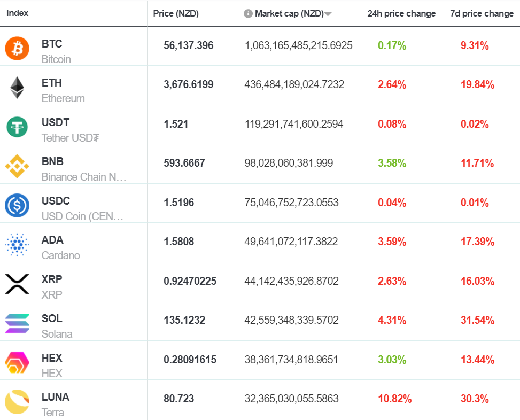This screenshot has width=520, height=420.
Task: Click market cap 32,365,030,055.5863
Action: [x=291, y=399]
